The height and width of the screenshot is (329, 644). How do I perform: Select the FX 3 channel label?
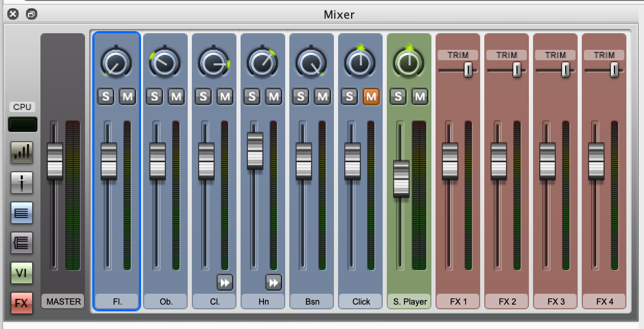pyautogui.click(x=556, y=301)
